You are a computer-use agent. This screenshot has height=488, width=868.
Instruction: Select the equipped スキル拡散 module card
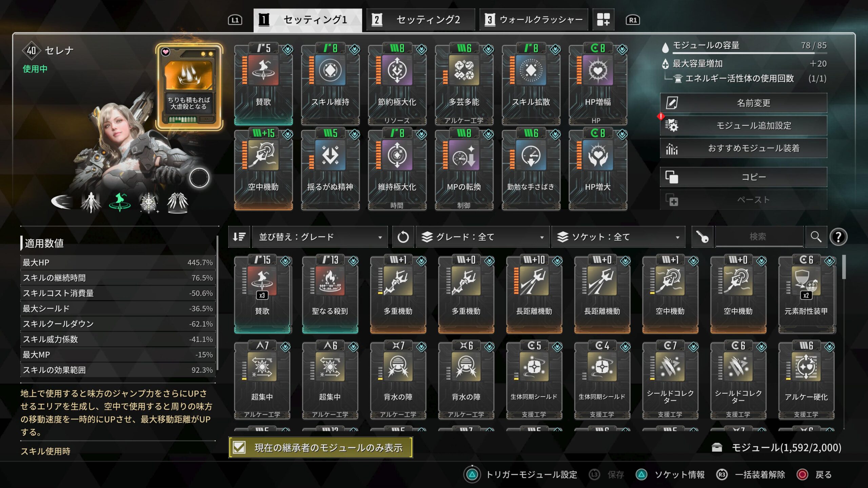click(x=531, y=84)
